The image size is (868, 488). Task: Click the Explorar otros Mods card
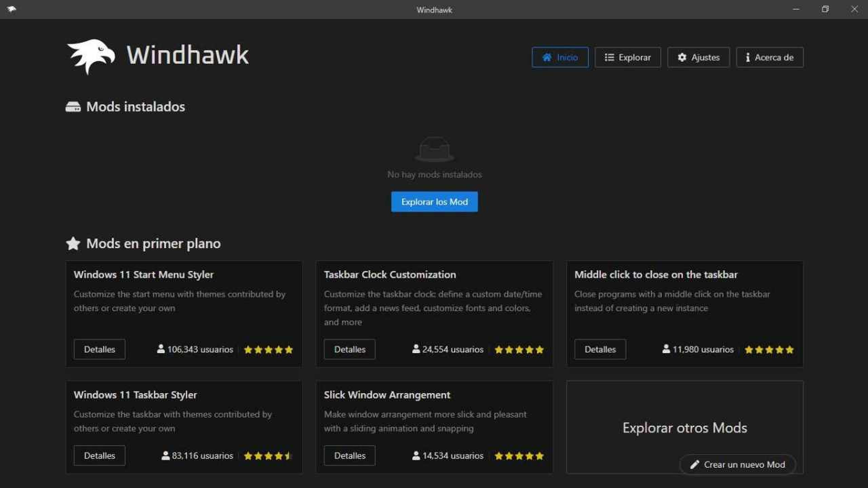[685, 428]
